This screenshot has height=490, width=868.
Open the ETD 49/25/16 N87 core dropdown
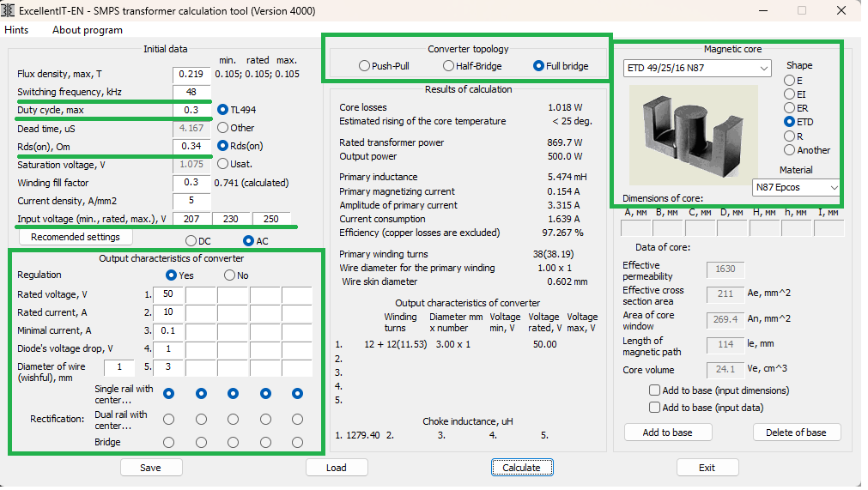[x=697, y=68]
